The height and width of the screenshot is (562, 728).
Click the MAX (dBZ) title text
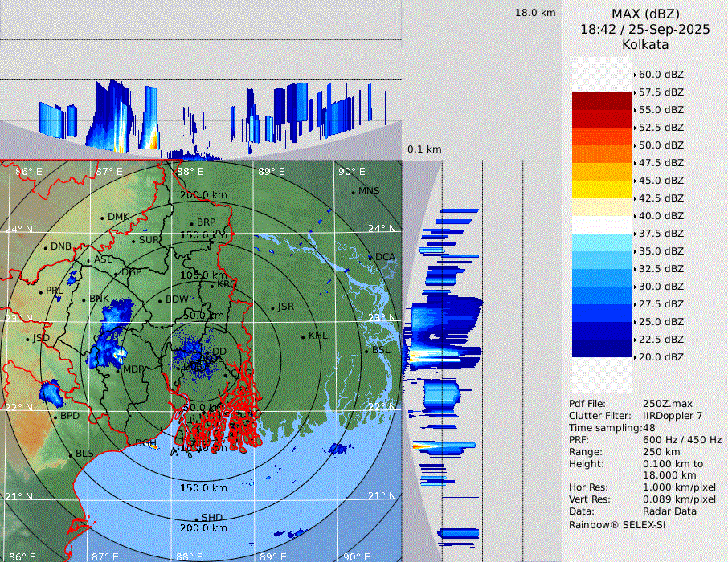(x=645, y=14)
